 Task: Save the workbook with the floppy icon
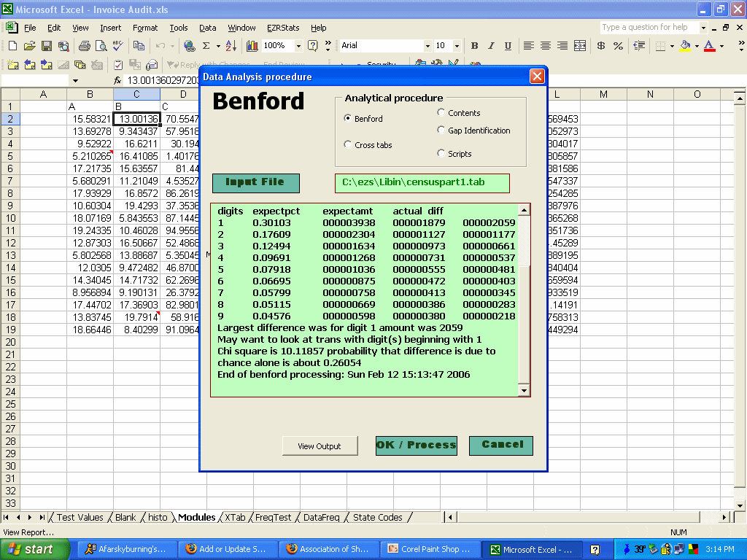[x=46, y=46]
